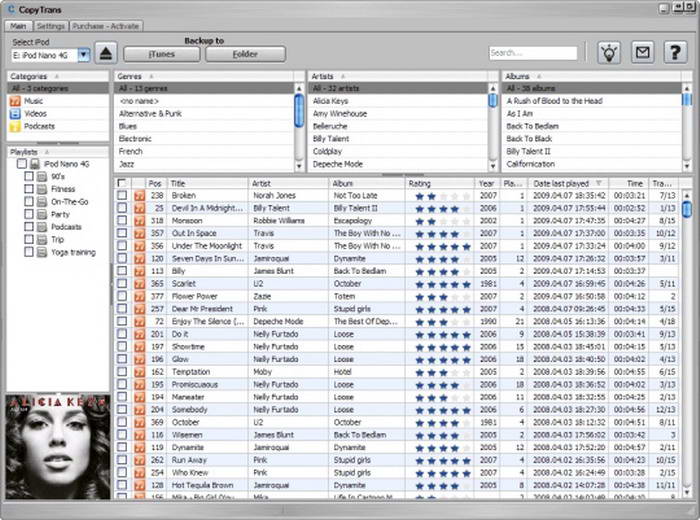
Task: Click the envelope mail icon
Action: [x=642, y=53]
